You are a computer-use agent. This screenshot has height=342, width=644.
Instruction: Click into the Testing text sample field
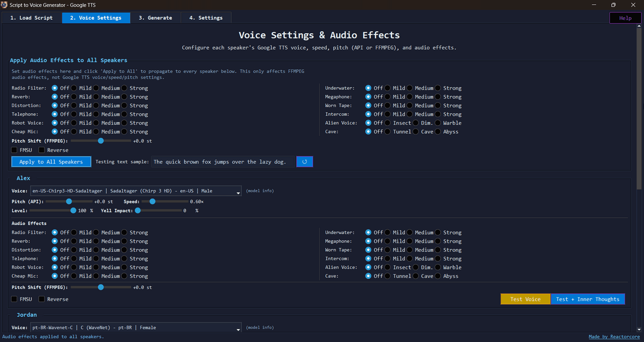(x=223, y=161)
